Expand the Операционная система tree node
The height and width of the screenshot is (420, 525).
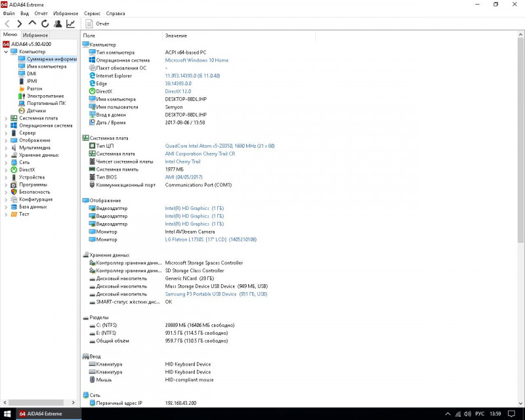(6, 125)
